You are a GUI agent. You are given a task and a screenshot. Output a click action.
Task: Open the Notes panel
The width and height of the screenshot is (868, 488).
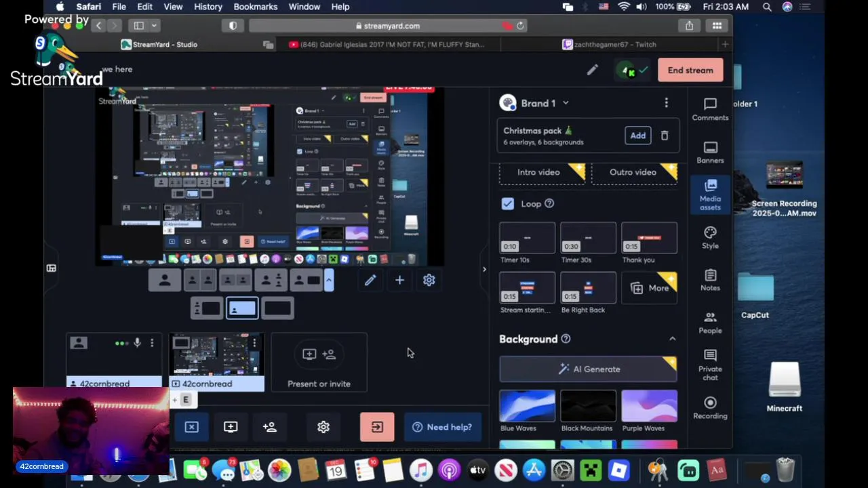pos(710,280)
